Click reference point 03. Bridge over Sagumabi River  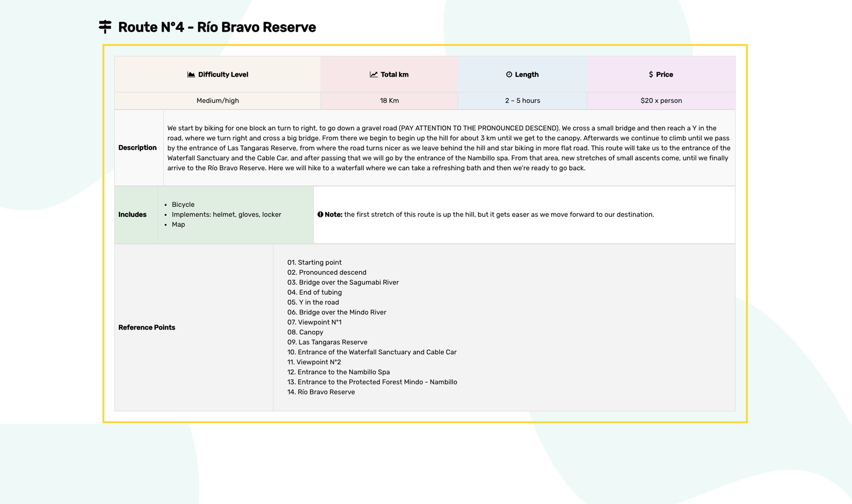tap(343, 282)
